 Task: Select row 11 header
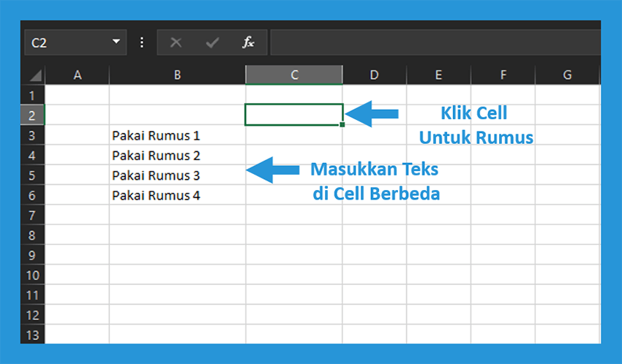pos(32,295)
